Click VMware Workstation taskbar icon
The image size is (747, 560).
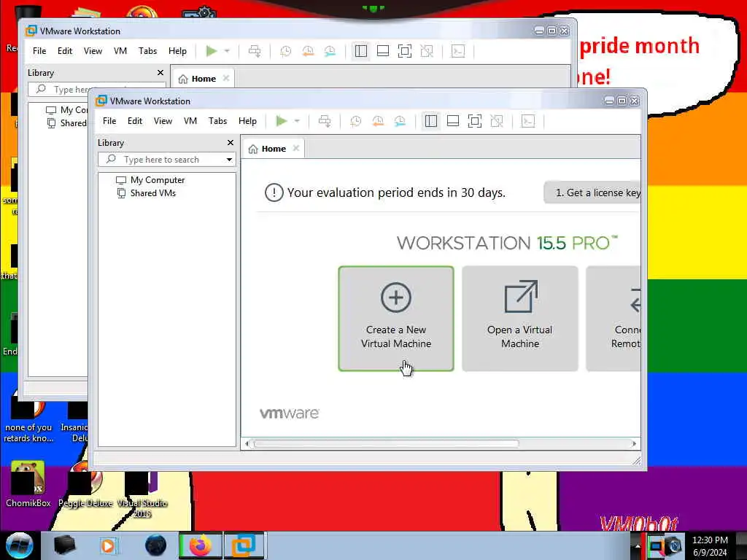[x=244, y=545]
